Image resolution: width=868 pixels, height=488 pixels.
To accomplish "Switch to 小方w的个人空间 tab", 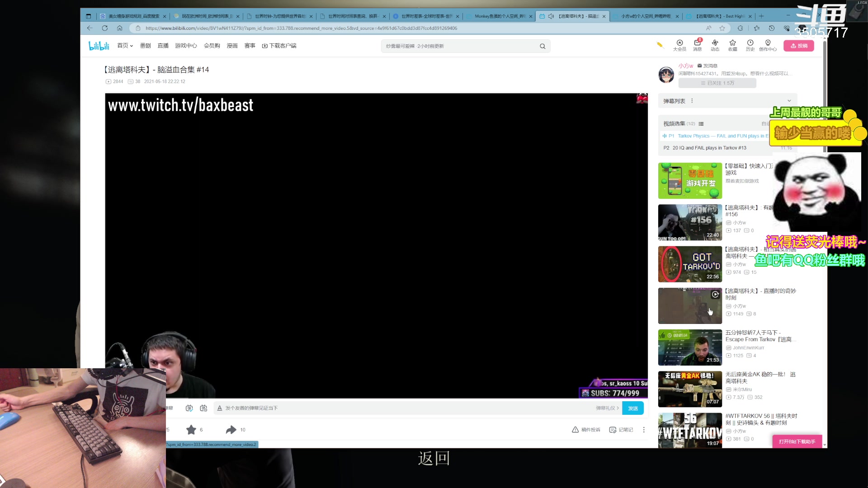I will click(646, 16).
